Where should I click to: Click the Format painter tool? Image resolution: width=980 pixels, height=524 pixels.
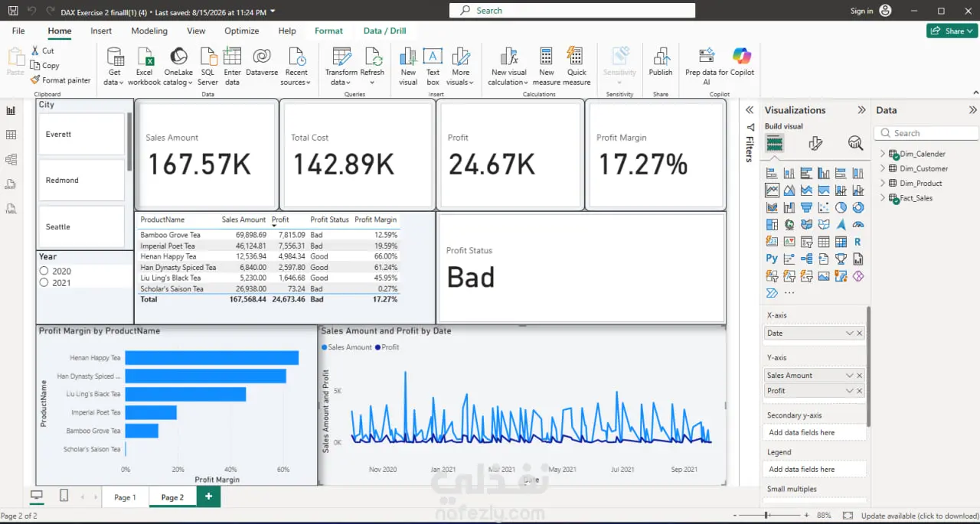[60, 80]
